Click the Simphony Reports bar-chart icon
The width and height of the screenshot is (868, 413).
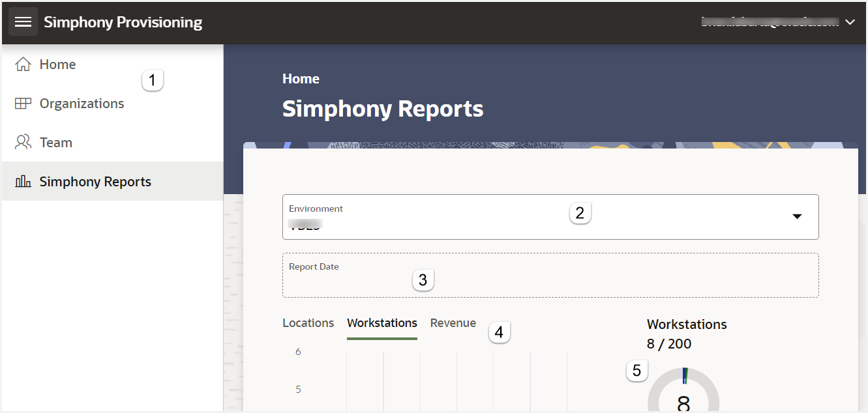pyautogui.click(x=23, y=182)
